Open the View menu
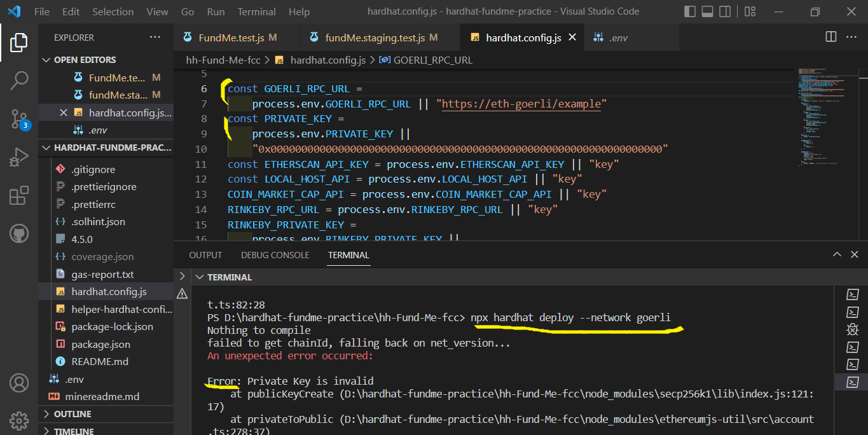868x435 pixels. coord(157,11)
